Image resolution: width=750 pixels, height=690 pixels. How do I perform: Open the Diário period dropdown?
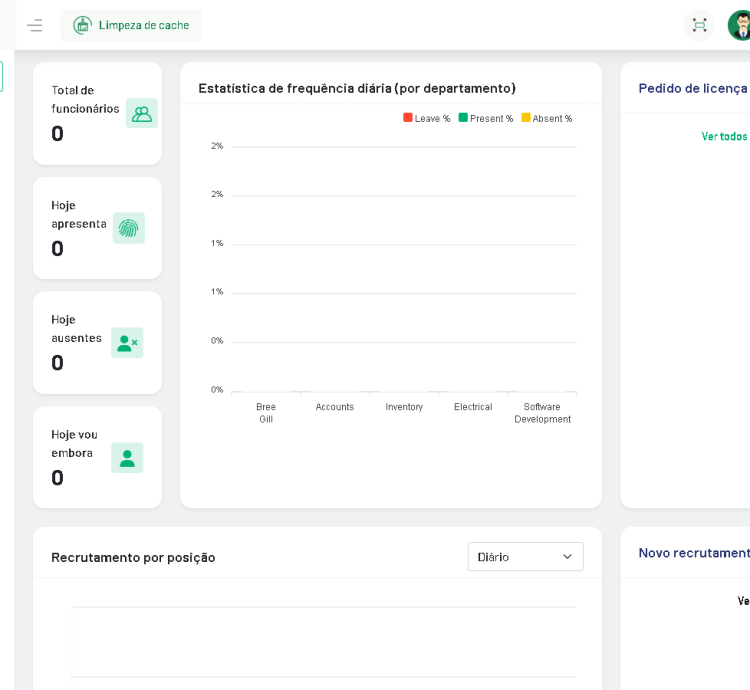(525, 557)
